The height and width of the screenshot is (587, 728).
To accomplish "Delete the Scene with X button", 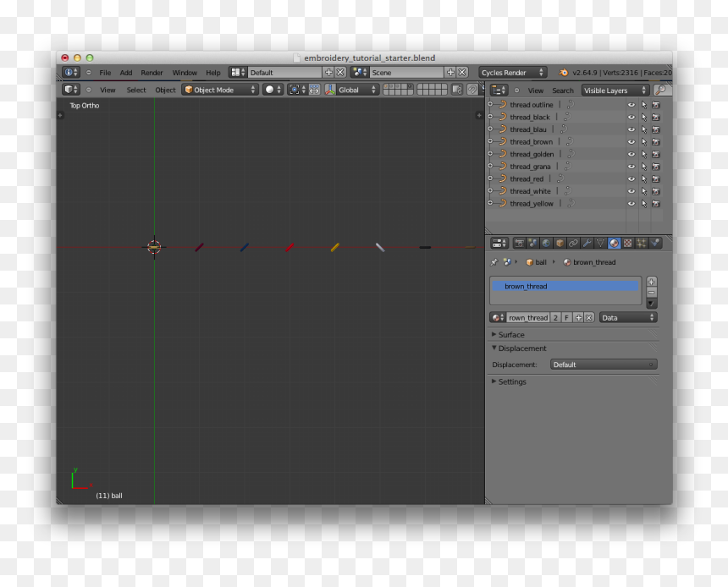I will point(462,73).
